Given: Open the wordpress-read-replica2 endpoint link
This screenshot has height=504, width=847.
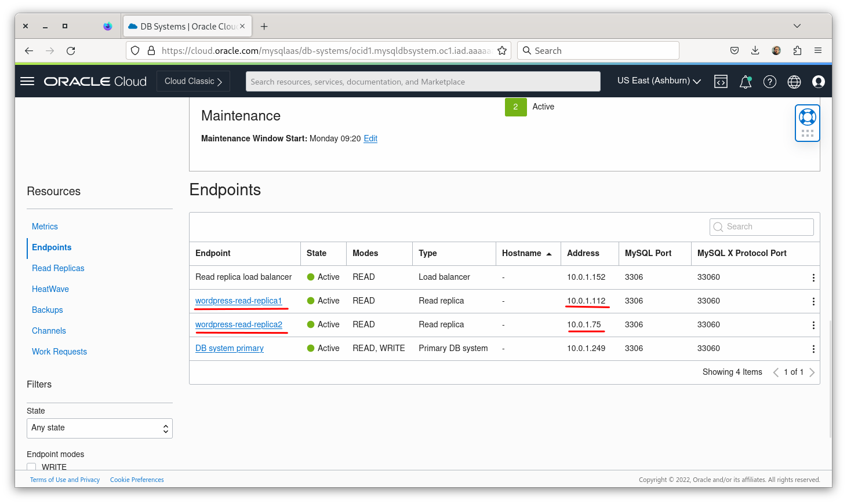Looking at the screenshot, I should tap(239, 324).
